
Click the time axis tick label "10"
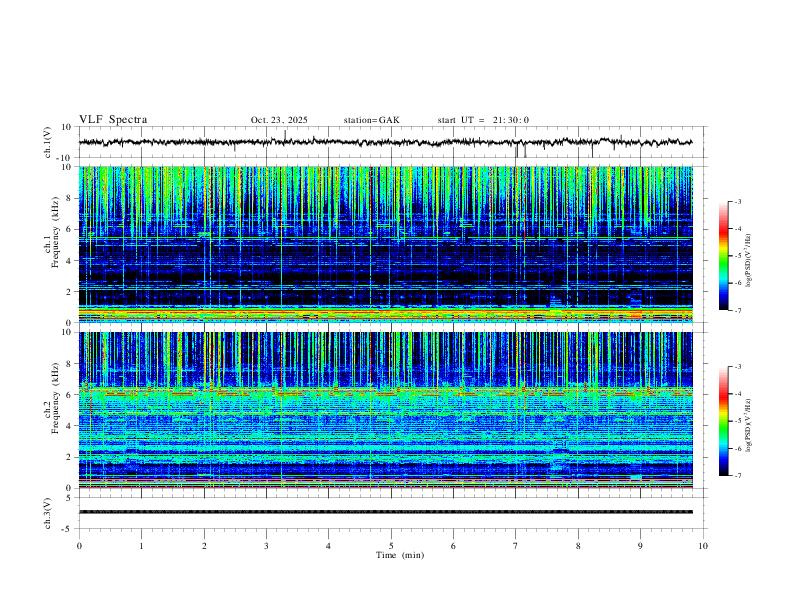coord(703,546)
